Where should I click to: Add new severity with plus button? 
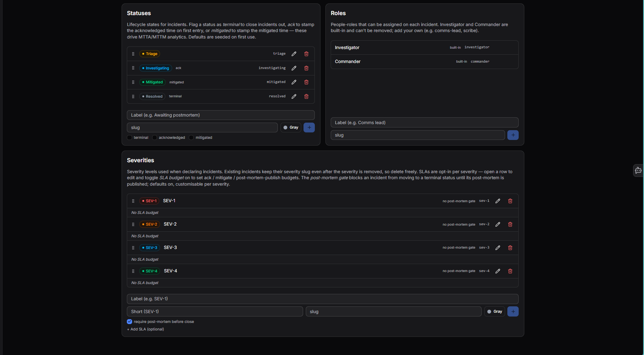513,312
